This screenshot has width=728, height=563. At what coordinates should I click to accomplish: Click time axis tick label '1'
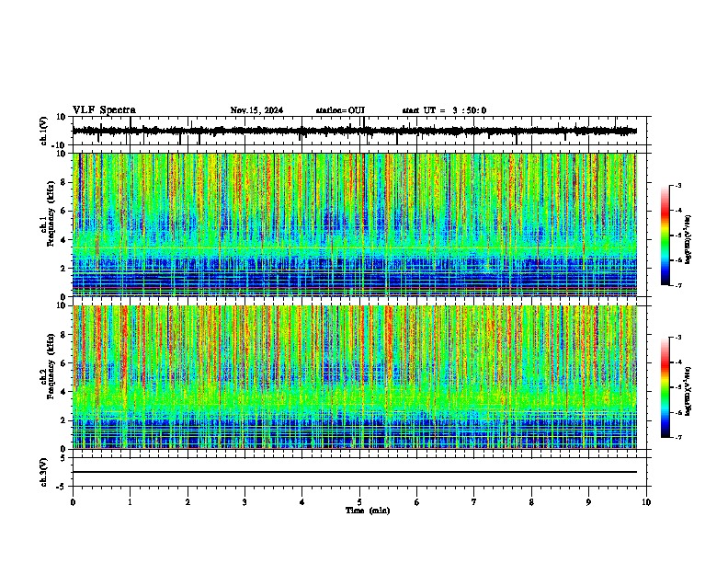[x=130, y=502]
